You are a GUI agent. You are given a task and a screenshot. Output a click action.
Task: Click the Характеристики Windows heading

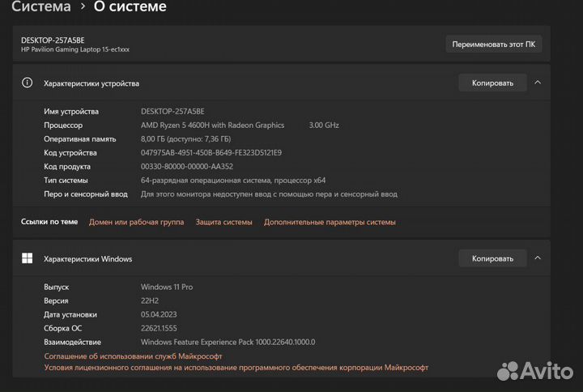pos(88,259)
